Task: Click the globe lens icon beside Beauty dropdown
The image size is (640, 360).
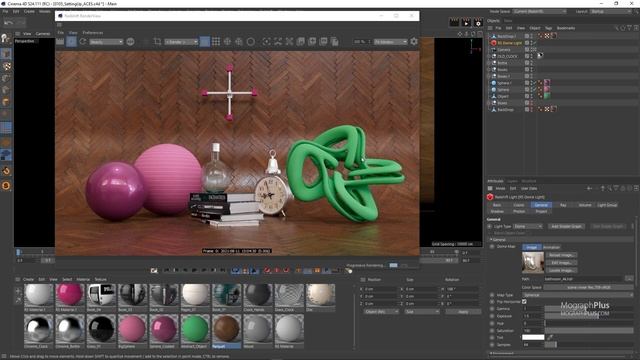Action: pos(130,41)
